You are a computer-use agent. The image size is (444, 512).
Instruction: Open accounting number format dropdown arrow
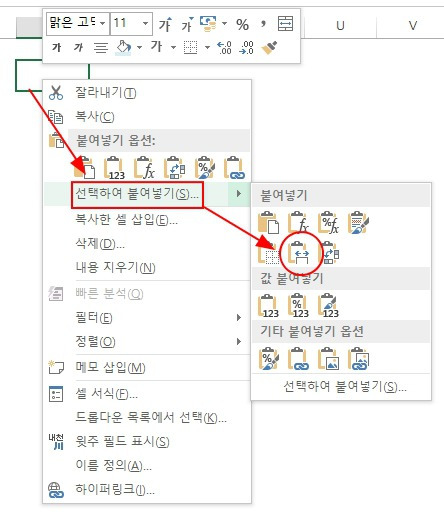(224, 24)
